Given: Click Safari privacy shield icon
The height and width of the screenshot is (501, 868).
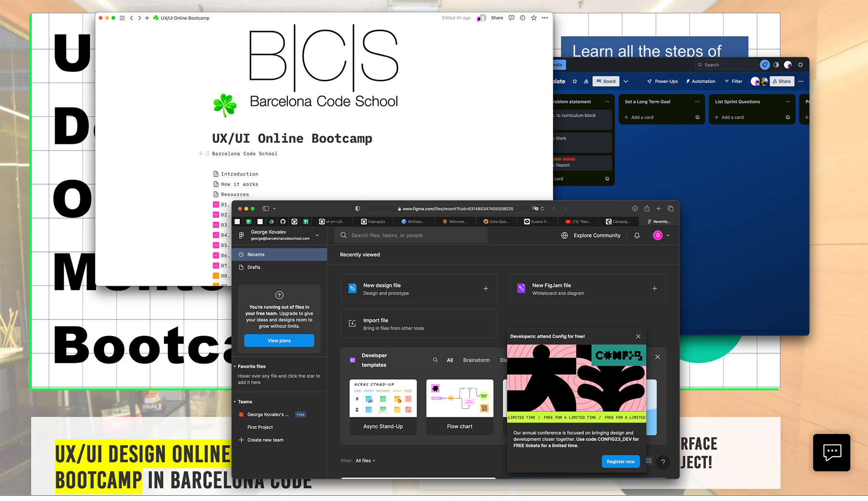Looking at the screenshot, I should [357, 209].
